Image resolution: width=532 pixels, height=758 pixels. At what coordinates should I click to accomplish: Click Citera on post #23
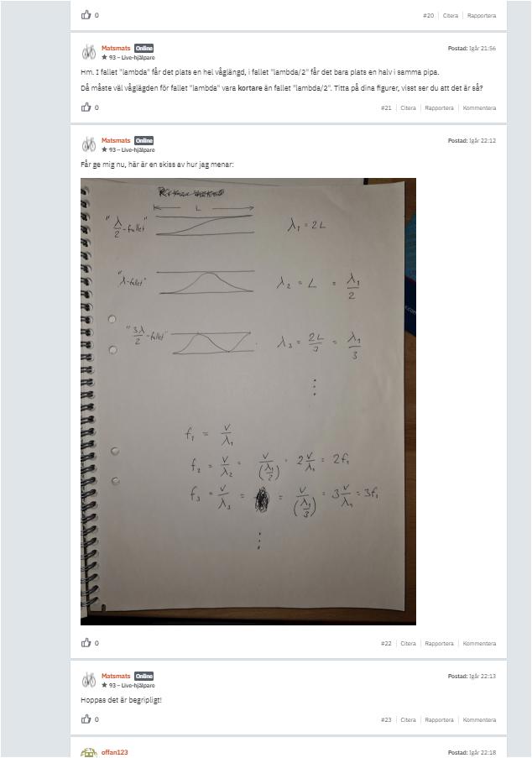(408, 720)
